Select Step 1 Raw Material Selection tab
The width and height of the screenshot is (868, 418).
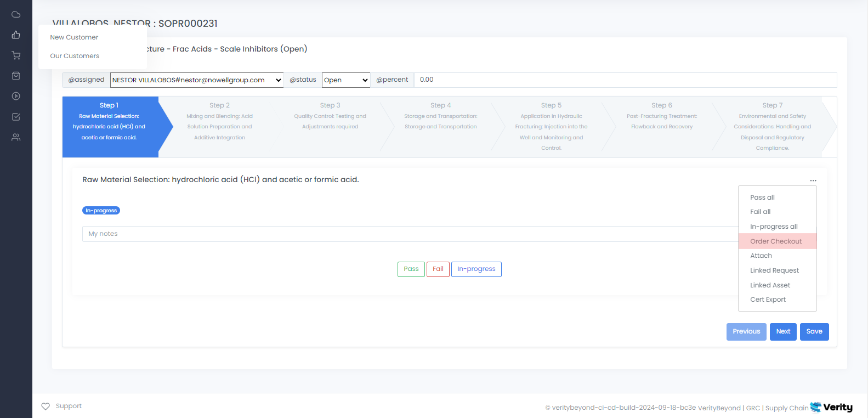(x=110, y=127)
